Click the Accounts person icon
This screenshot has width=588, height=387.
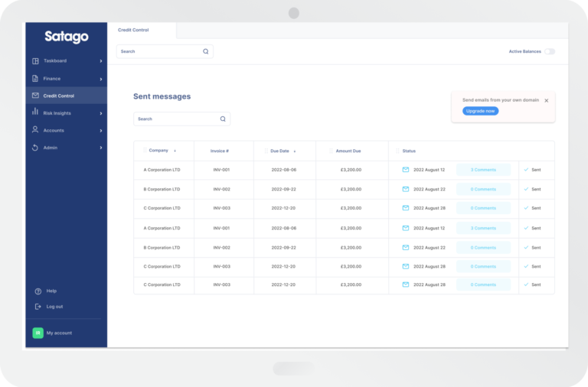(35, 130)
